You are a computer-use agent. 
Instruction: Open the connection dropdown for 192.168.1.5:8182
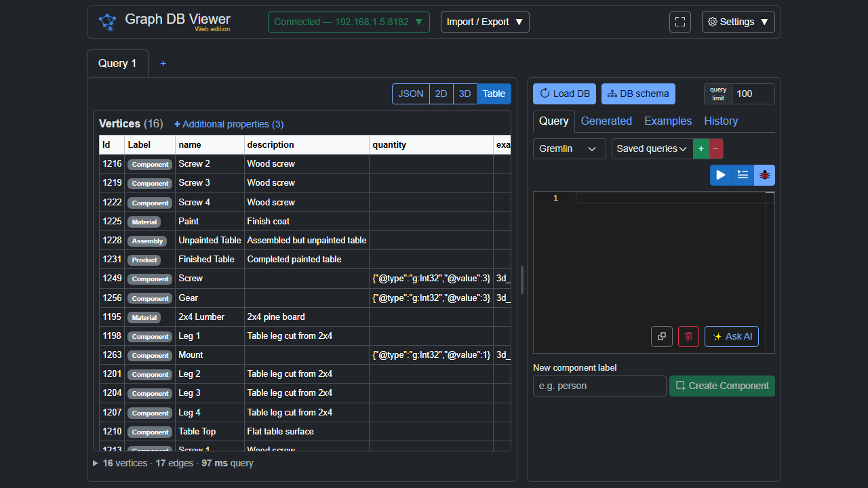click(349, 22)
